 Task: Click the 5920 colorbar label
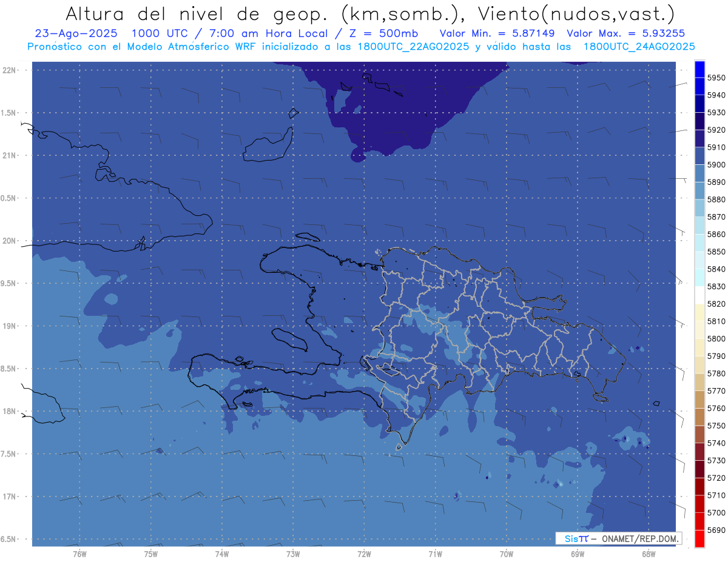(x=716, y=130)
